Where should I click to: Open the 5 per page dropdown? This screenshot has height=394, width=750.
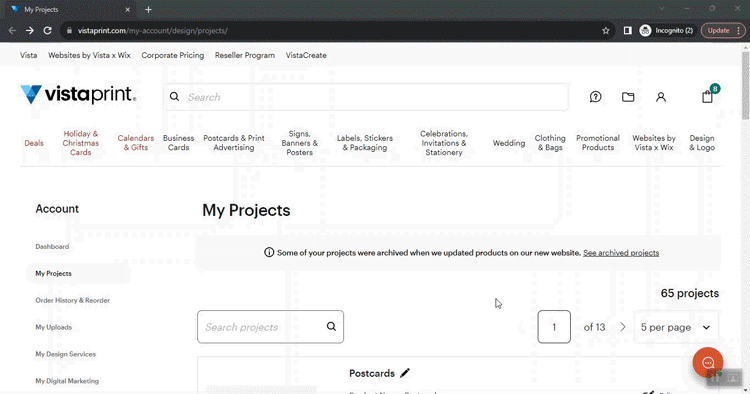click(676, 327)
